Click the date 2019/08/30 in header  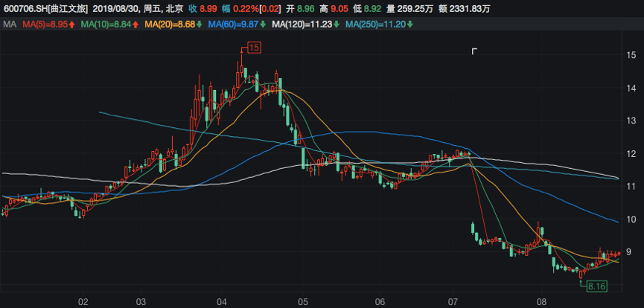(119, 9)
